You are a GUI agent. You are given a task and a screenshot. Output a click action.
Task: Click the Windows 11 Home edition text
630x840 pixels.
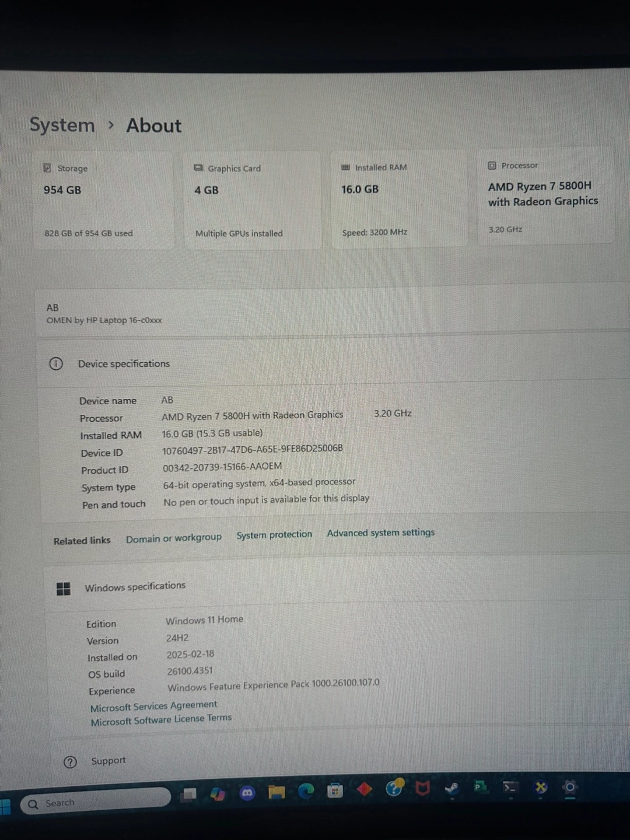[x=204, y=620]
